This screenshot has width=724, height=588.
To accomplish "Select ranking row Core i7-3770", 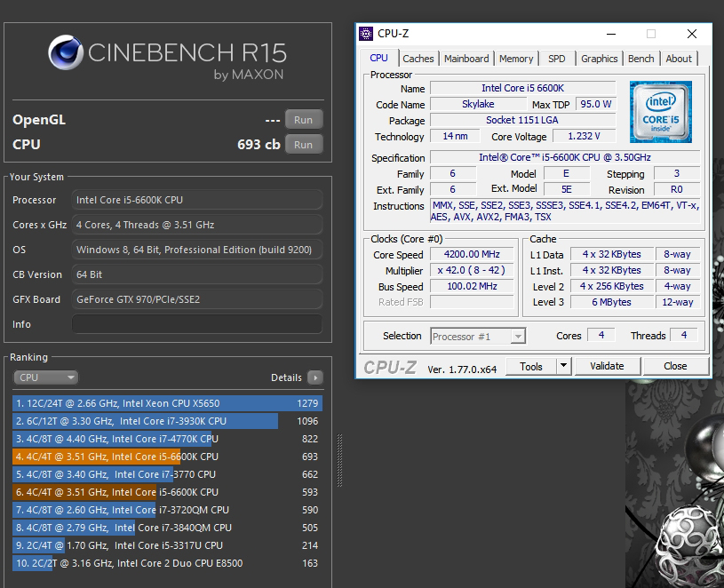I will pos(167,474).
